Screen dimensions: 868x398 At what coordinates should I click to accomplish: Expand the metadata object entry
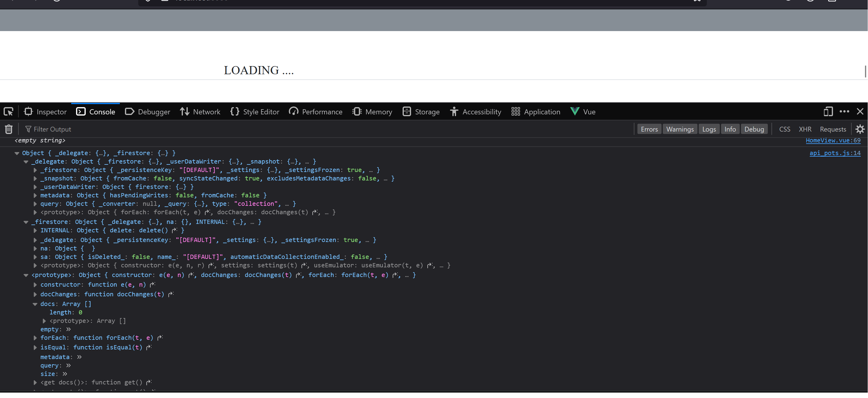pyautogui.click(x=35, y=195)
